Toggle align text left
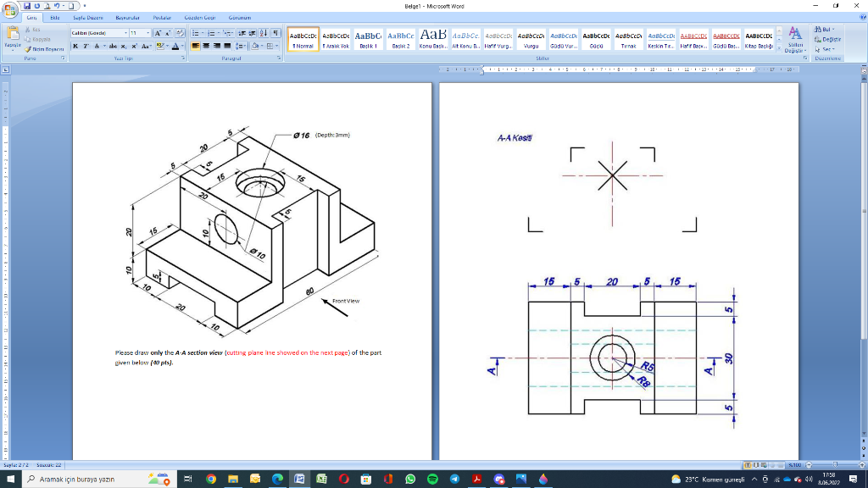Screen dimensions: 868x488 click(x=196, y=47)
